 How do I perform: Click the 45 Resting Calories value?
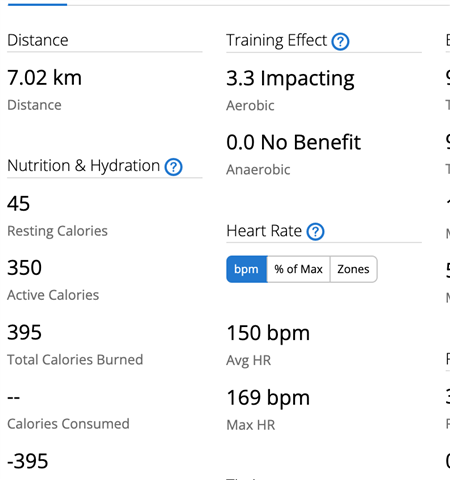pyautogui.click(x=19, y=204)
